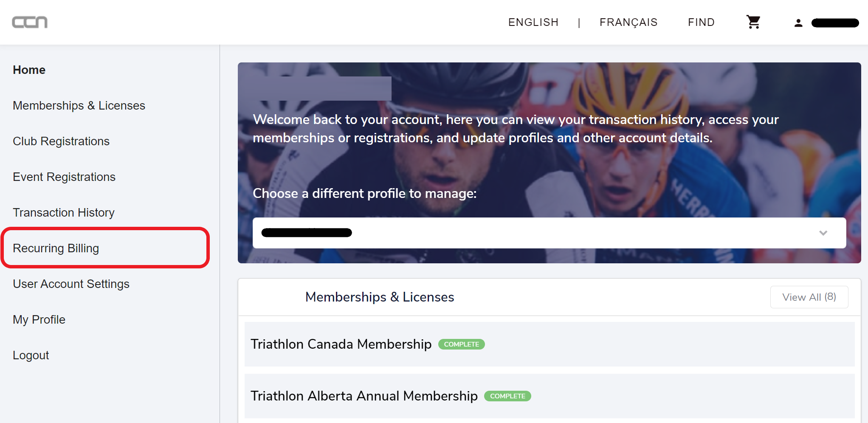
Task: View Transaction History
Action: click(x=64, y=212)
